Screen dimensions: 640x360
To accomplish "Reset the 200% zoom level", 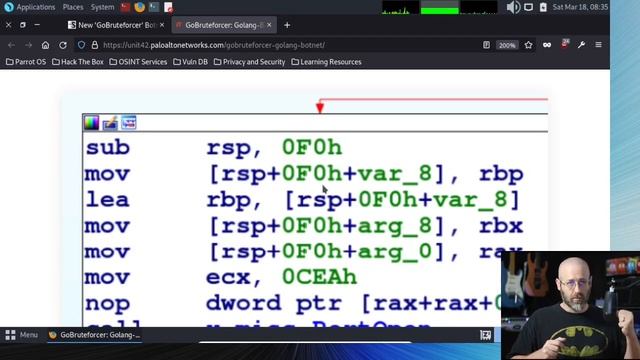I will [x=507, y=45].
